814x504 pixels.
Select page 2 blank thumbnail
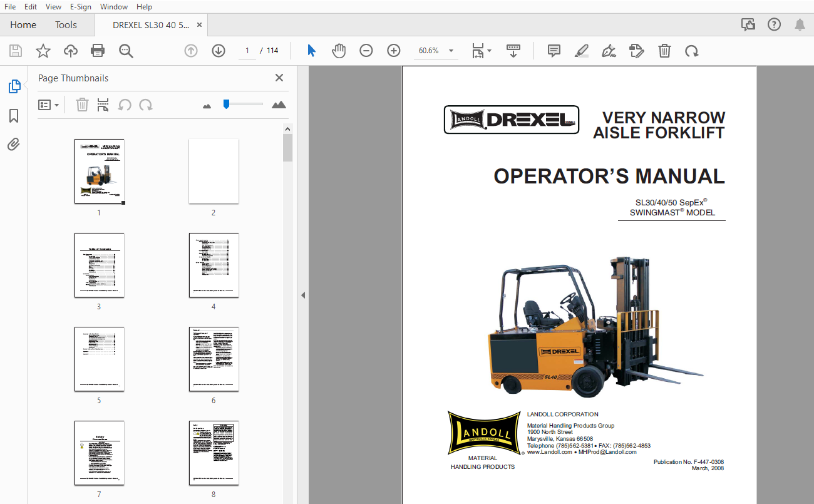pos(214,172)
